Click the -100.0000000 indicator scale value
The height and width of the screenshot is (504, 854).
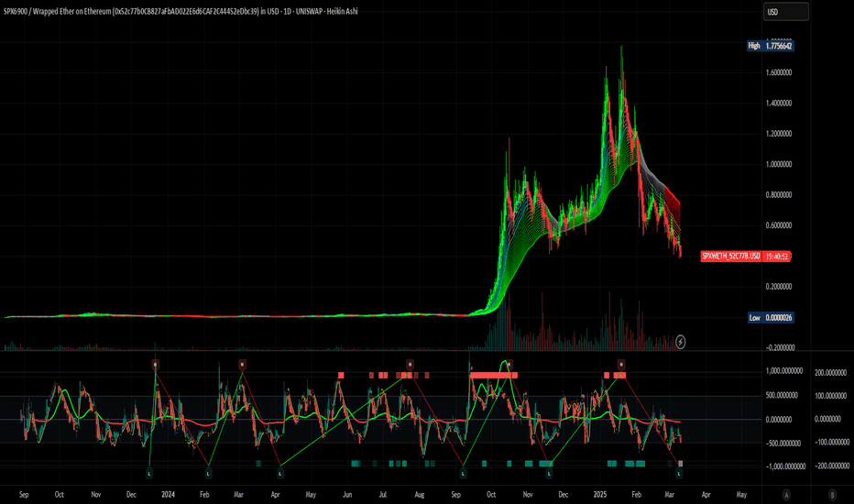pos(832,442)
